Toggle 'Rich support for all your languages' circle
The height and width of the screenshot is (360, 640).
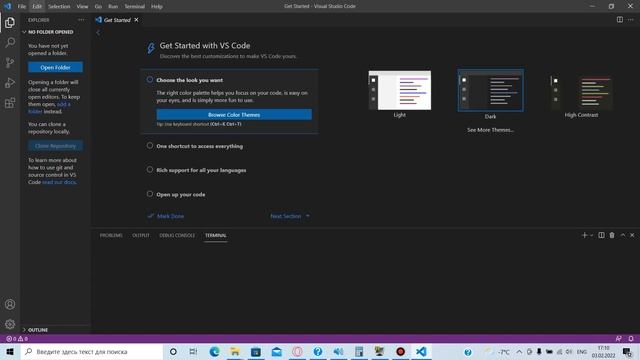pyautogui.click(x=150, y=169)
